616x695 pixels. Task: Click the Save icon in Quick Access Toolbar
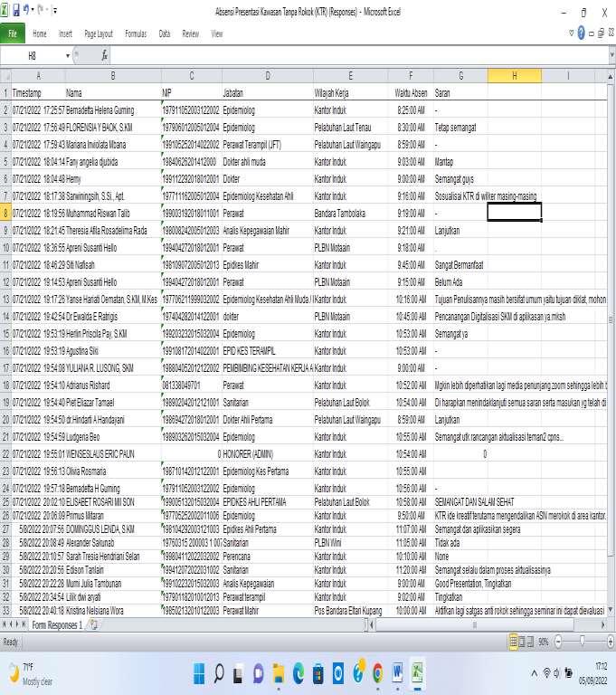[15, 10]
